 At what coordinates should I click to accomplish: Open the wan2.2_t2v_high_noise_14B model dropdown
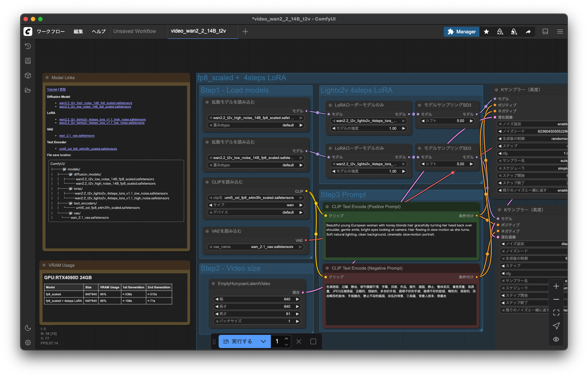[x=256, y=118]
